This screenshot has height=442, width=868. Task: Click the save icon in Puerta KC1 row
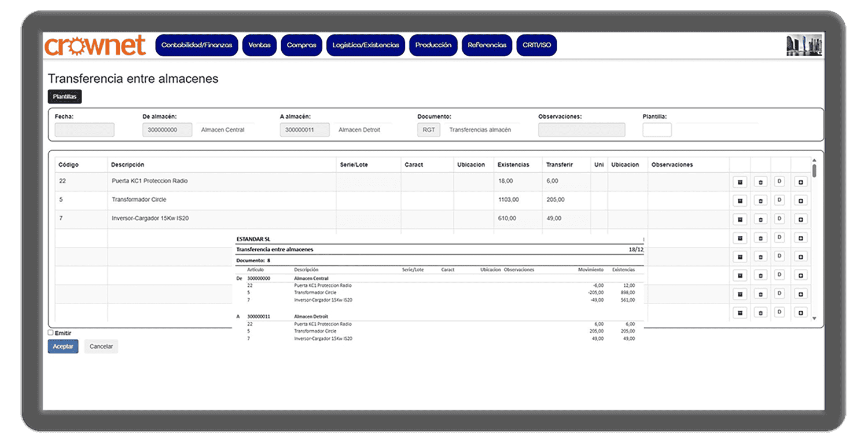[x=739, y=182]
